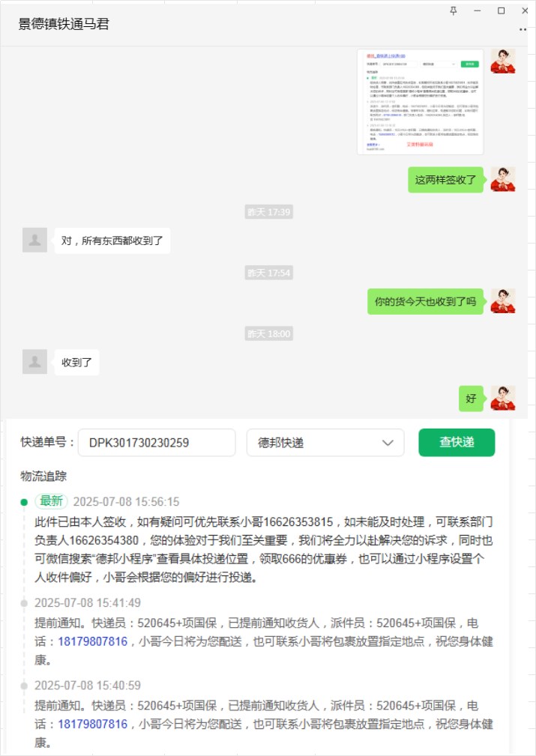This screenshot has width=536, height=756.
Task: Click chat title 景德镇铁通马君
Action: (64, 24)
